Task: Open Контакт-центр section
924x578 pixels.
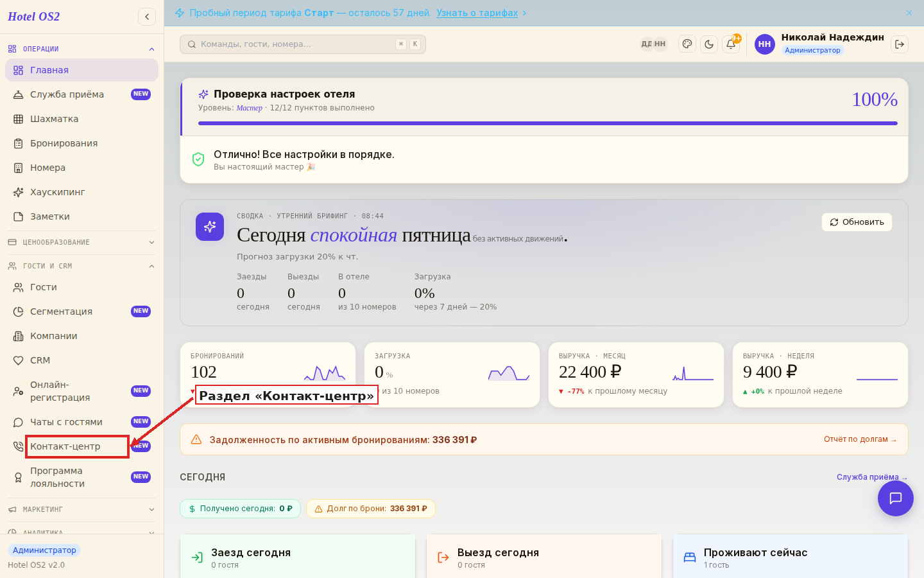Action: pos(81,446)
